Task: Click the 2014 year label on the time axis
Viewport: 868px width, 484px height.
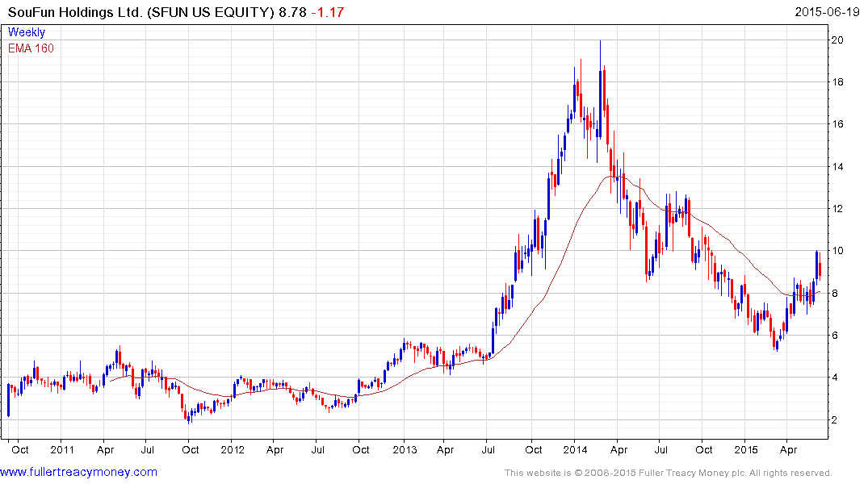Action: click(x=575, y=449)
